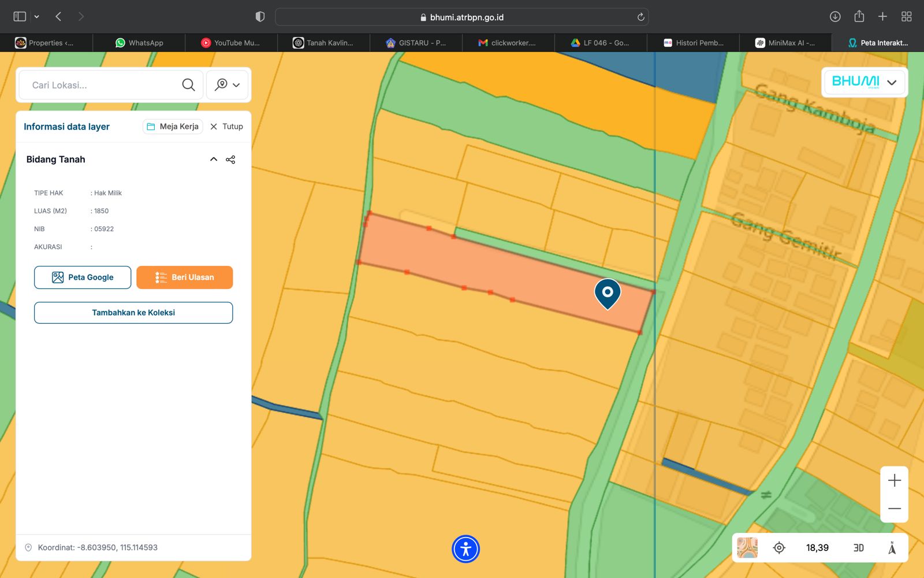Switch basemap using the map thumbnail
This screenshot has width=924, height=578.
(x=747, y=547)
